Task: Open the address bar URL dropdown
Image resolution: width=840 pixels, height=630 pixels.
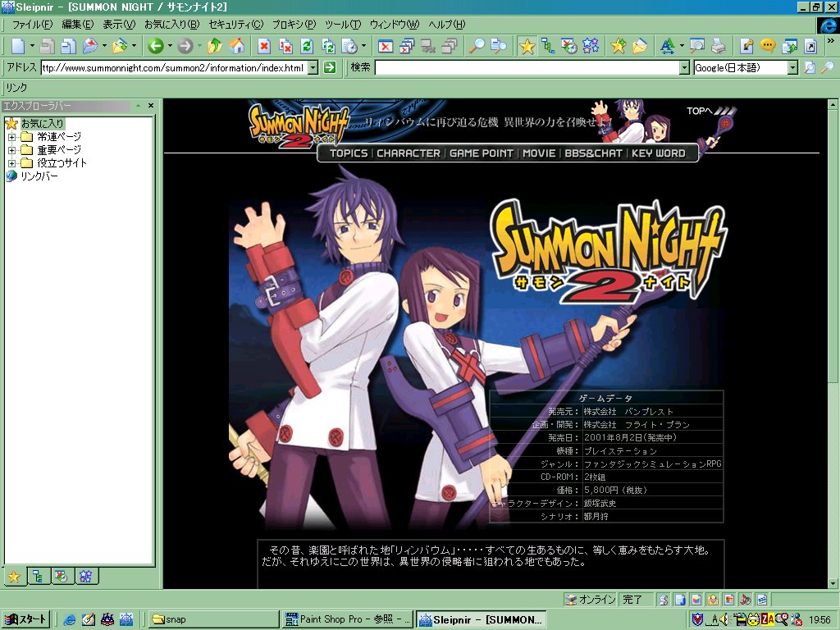Action: pyautogui.click(x=313, y=67)
